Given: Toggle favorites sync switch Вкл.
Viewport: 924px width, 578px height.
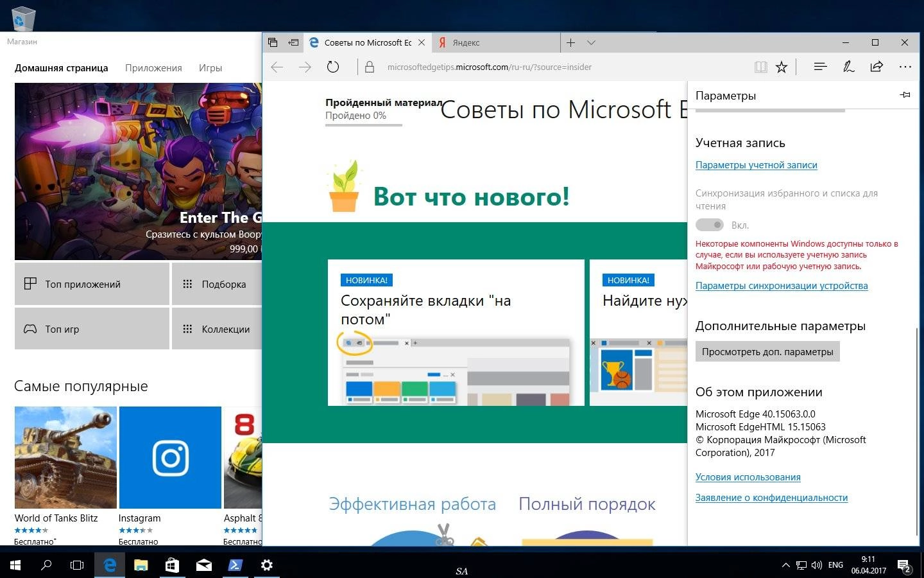Looking at the screenshot, I should click(710, 225).
